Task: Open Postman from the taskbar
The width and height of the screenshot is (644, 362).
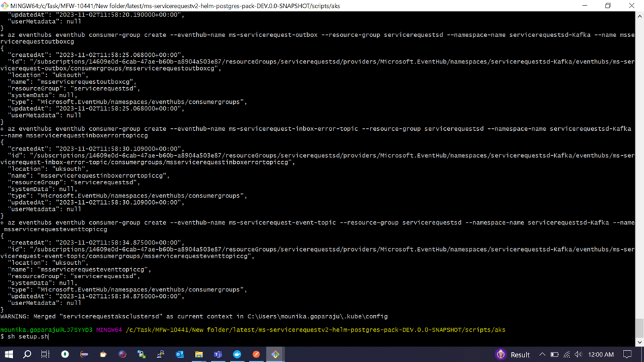Action: 256,355
